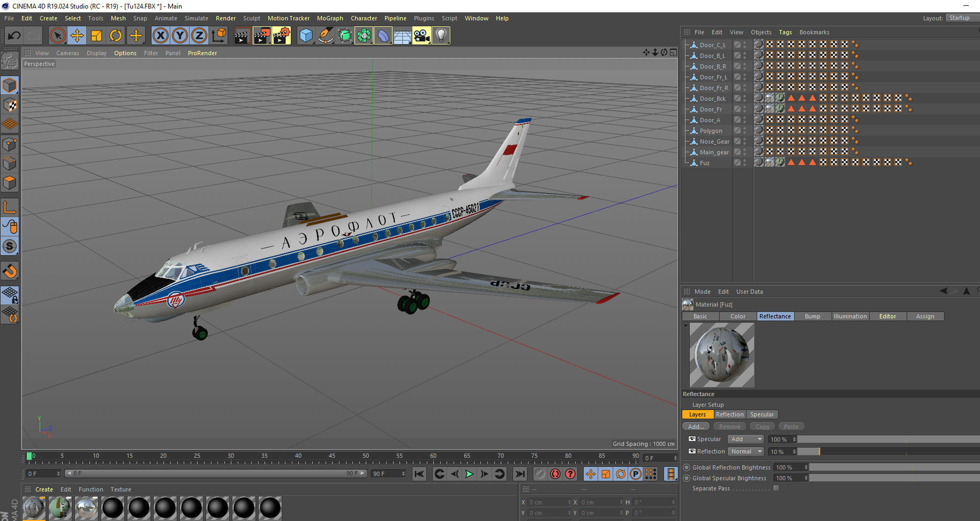980x521 pixels.
Task: Toggle Y axis lock
Action: [x=179, y=36]
